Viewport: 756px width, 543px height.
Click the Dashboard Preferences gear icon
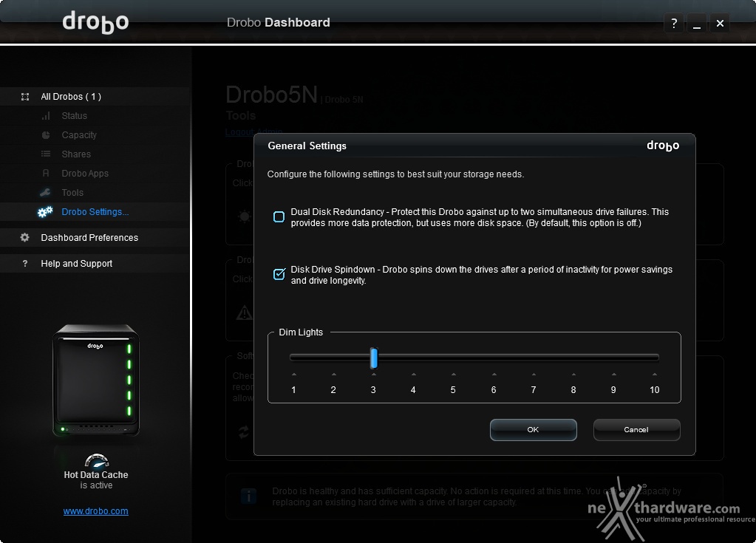pyautogui.click(x=25, y=238)
